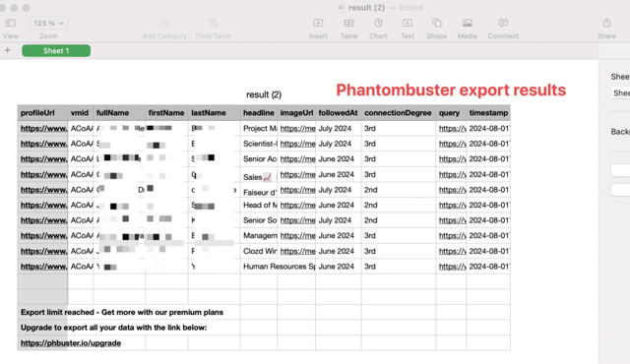Viewport: 630px width, 364px height.
Task: Open profile link in Project Manager row
Action: [43, 129]
